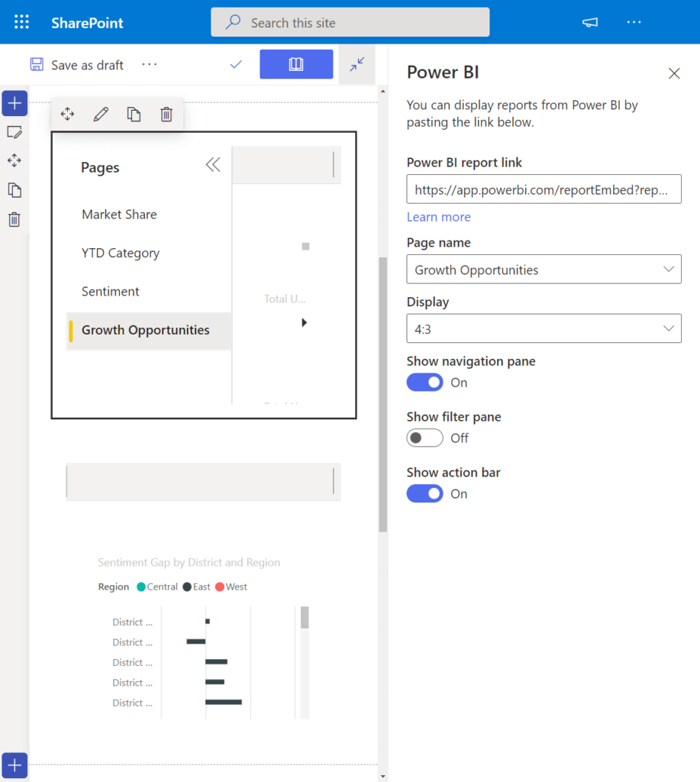
Task: Click the Save as draft disk icon
Action: point(37,64)
